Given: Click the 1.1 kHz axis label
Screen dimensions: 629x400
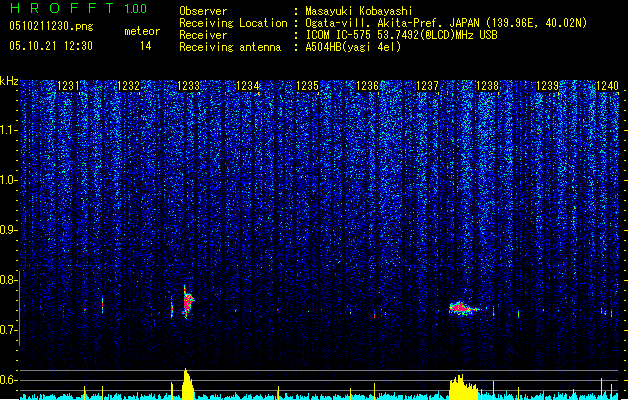Looking at the screenshot, I should 8,130.
